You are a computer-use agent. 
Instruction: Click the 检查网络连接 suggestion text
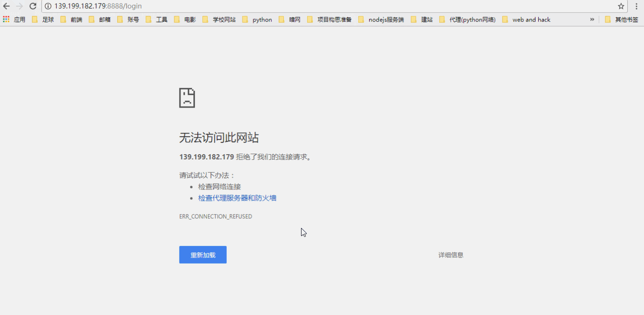[220, 187]
